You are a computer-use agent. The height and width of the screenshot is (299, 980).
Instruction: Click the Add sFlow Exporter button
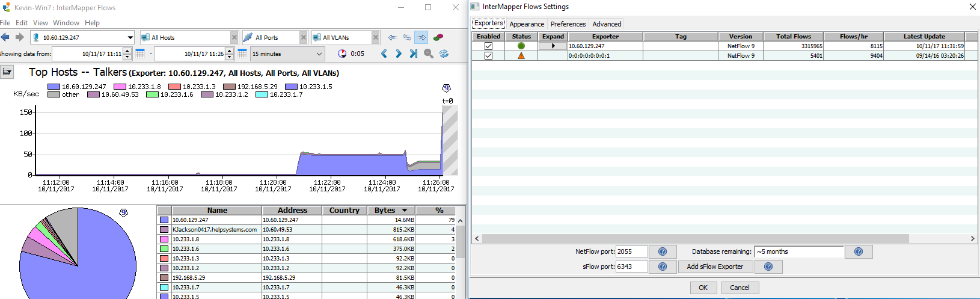(715, 267)
